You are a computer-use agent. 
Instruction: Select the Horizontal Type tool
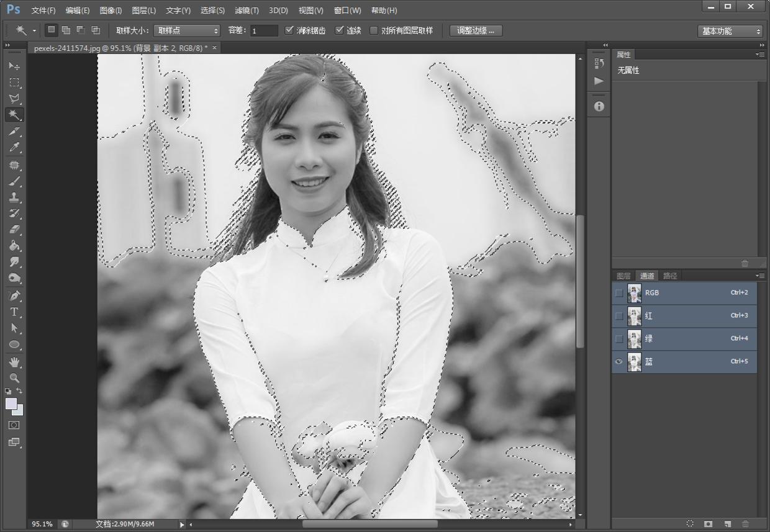(14, 312)
